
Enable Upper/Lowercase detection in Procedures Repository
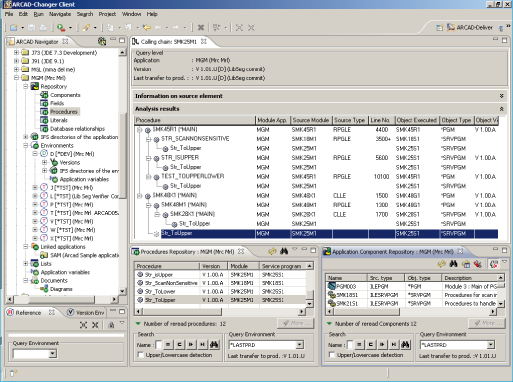pyautogui.click(x=141, y=355)
